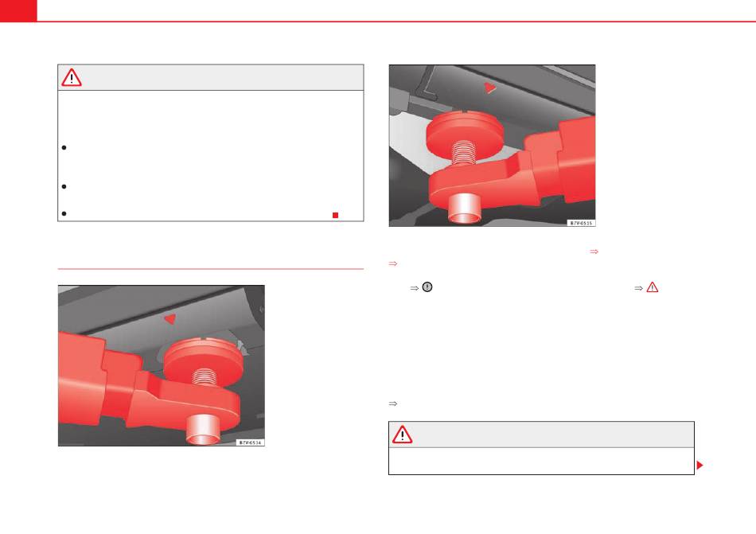Click the warning triangle in the bottom-right box
Viewport: 756px width, 534px height.
tap(402, 435)
